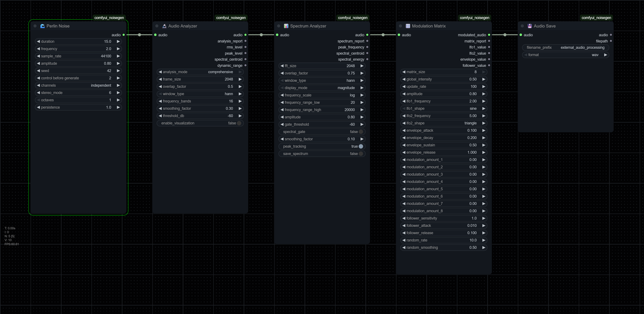Collapse the Audio Save node via its dot
Viewport: 644px width, 314px height.
[x=522, y=26]
